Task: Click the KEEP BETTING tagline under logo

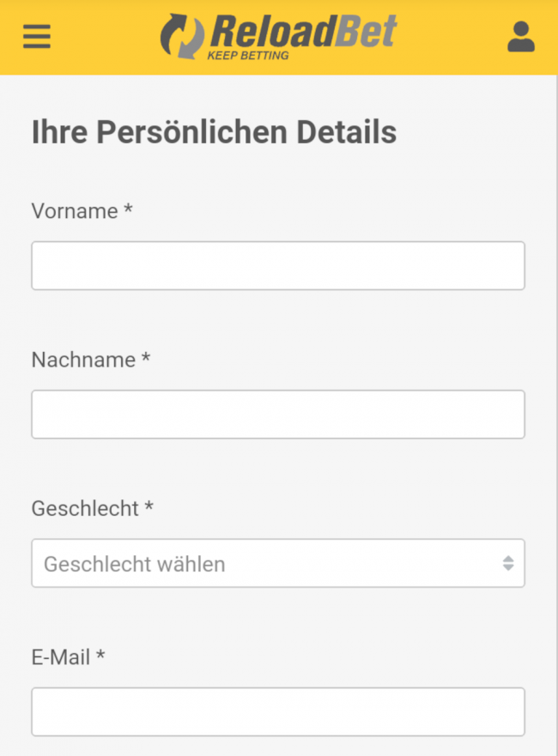Action: (248, 56)
